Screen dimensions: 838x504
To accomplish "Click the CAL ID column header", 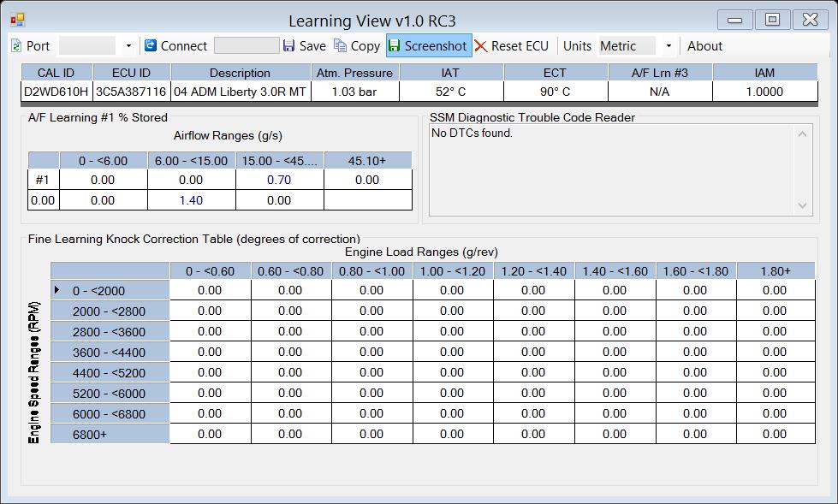I will point(56,73).
